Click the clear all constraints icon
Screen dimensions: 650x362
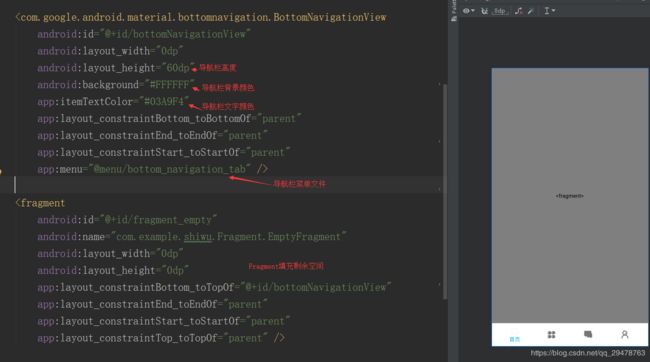click(519, 11)
